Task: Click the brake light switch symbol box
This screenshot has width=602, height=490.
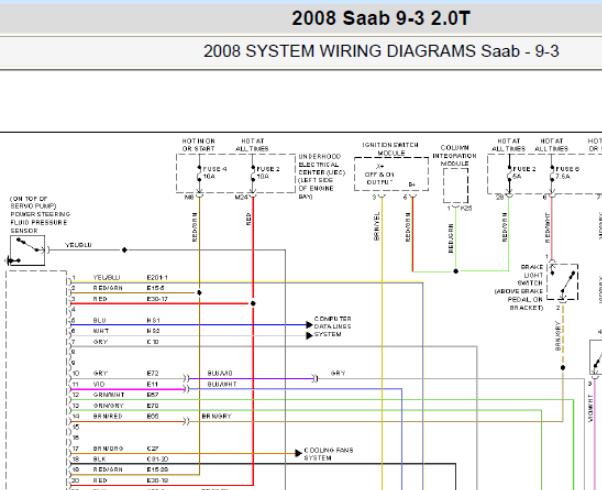Action: tap(562, 282)
